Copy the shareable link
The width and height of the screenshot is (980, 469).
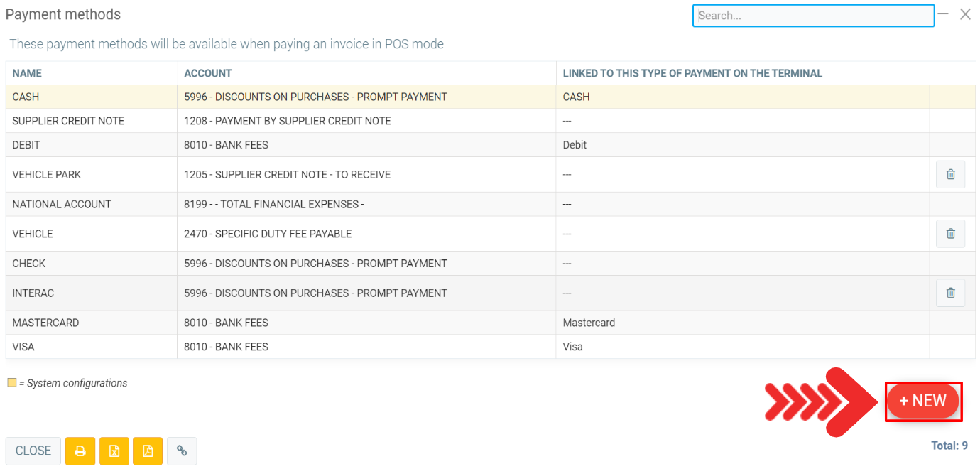point(182,451)
